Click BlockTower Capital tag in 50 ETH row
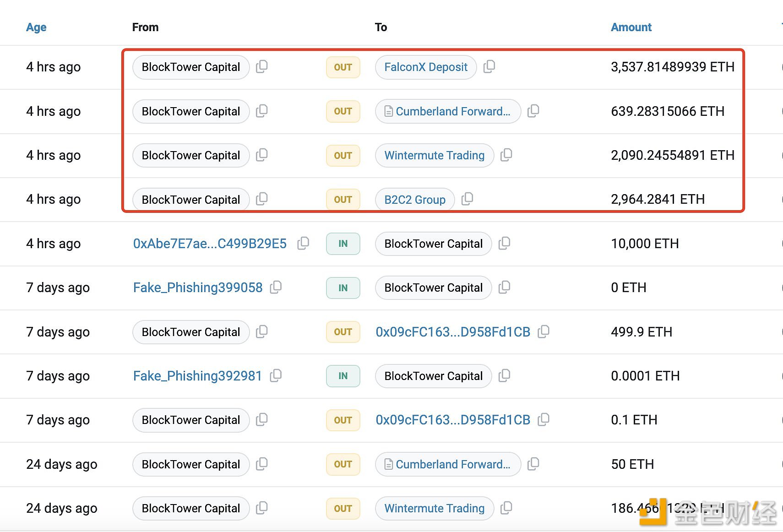This screenshot has height=532, width=783. click(191, 464)
